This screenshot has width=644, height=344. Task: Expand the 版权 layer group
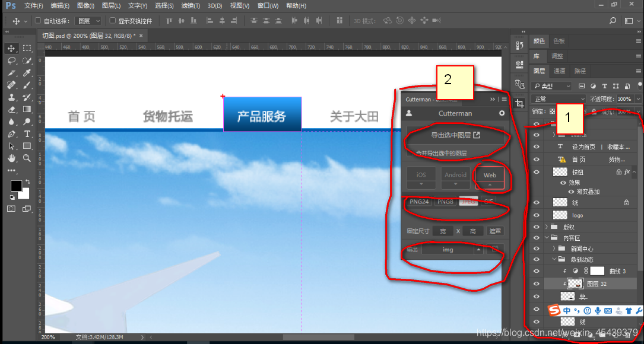tap(548, 227)
